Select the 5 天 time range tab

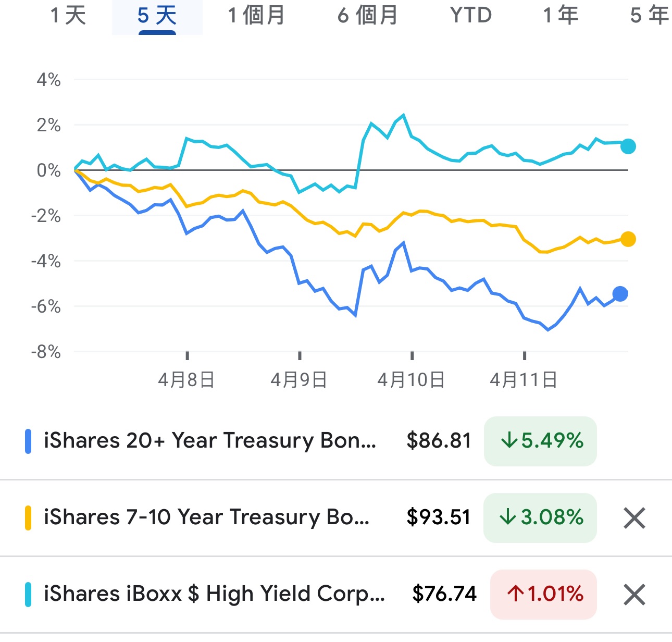(157, 16)
